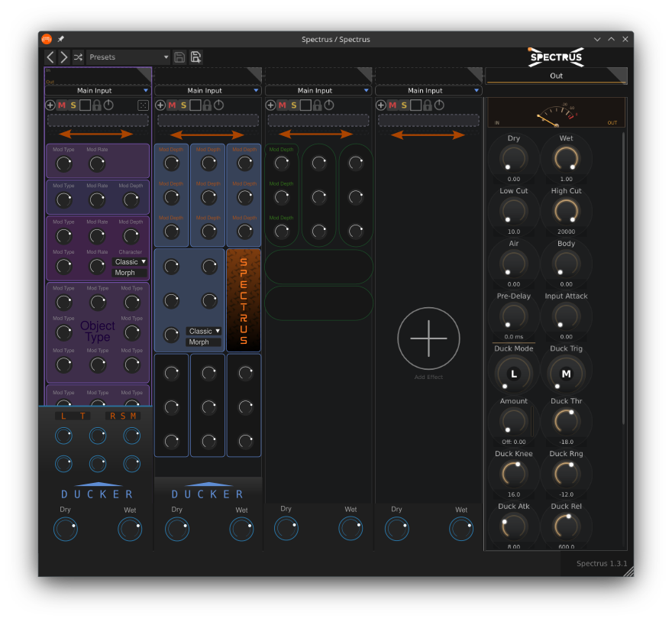Click the High Cut knob
Viewport: 672px width, 622px height.
click(566, 211)
